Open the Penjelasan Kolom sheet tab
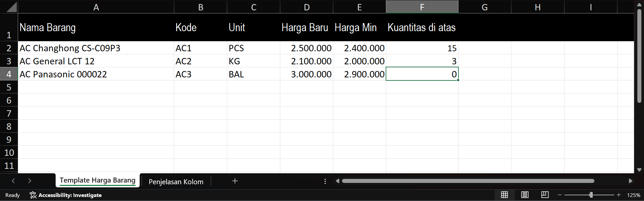Viewport: 644px width, 201px height. point(176,182)
